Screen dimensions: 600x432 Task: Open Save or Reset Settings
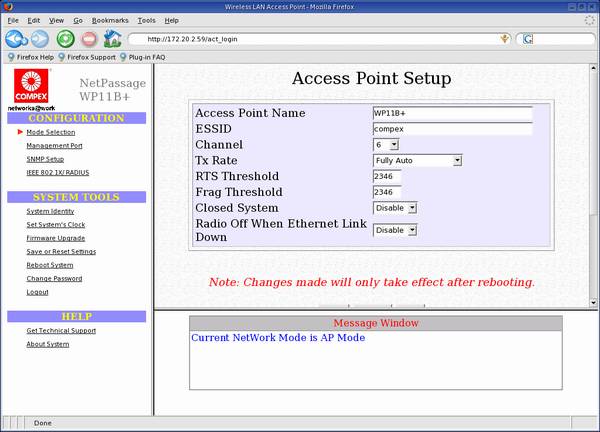pos(61,251)
